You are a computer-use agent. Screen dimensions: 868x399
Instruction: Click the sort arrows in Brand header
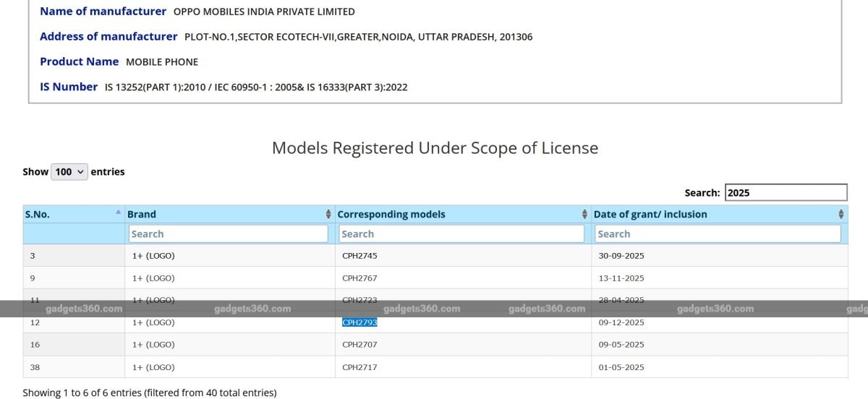coord(329,215)
